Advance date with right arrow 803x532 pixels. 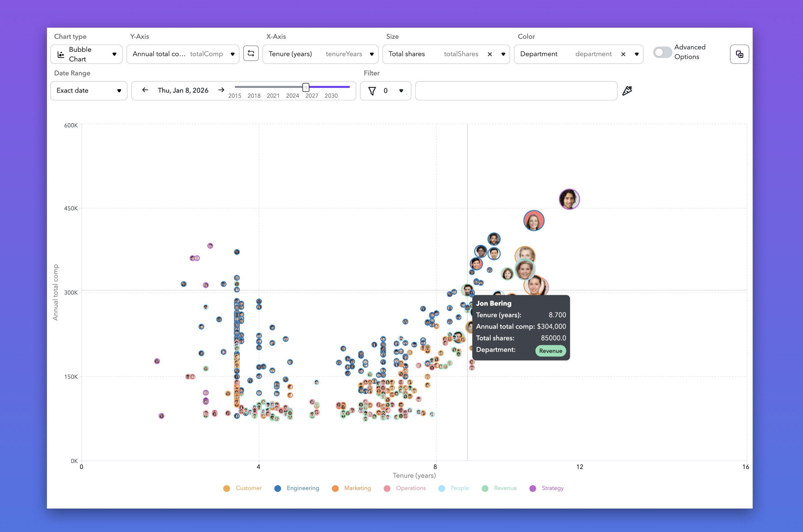click(x=221, y=90)
